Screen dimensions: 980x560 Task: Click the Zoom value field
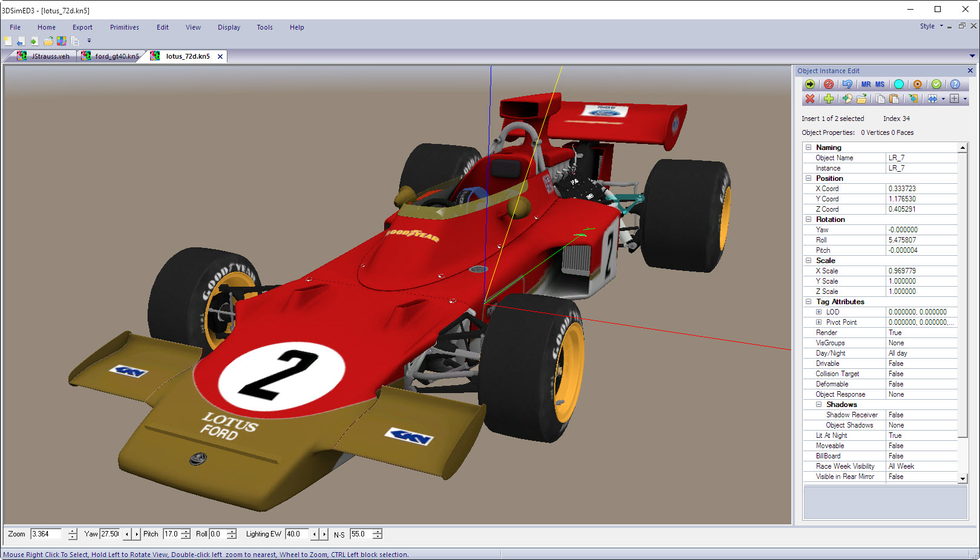tap(46, 534)
